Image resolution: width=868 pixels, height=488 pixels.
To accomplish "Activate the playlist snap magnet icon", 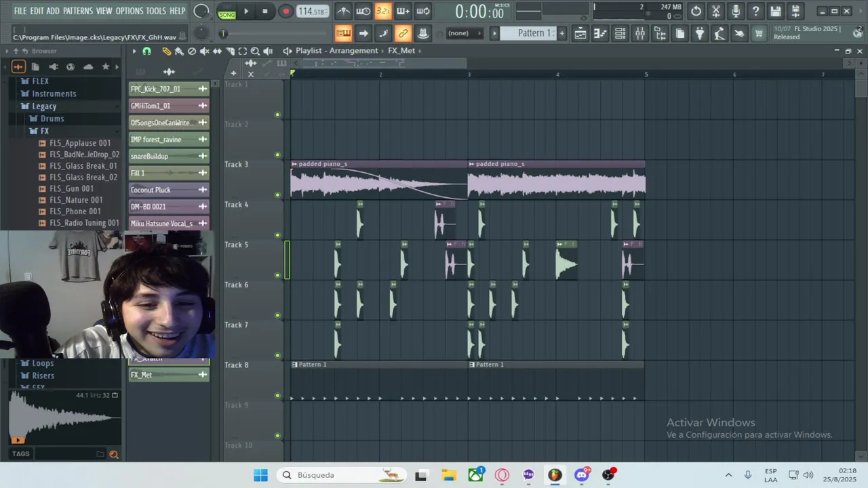I will click(146, 51).
